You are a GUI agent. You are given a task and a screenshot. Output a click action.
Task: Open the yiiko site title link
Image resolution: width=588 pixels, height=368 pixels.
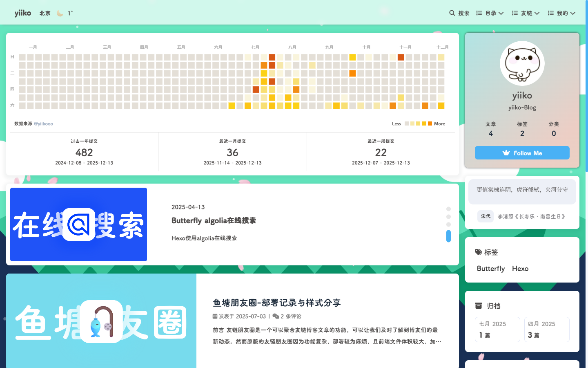[x=22, y=13]
